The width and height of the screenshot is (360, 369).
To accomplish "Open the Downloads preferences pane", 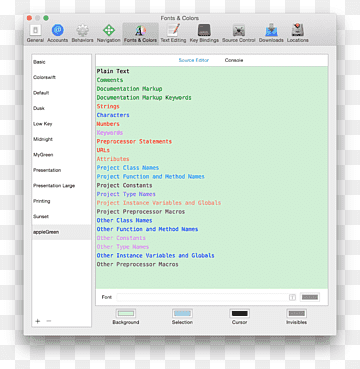I will pos(271,34).
